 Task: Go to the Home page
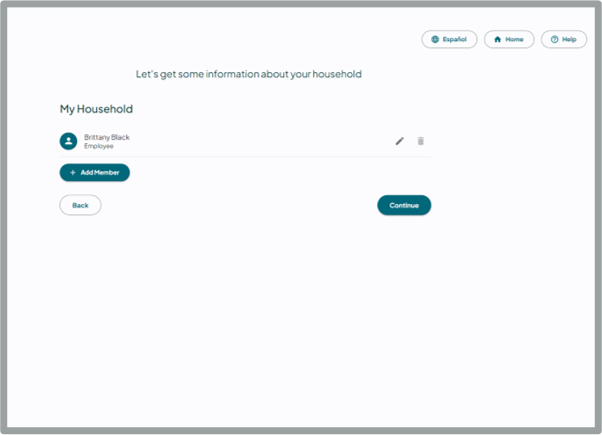[x=509, y=39]
